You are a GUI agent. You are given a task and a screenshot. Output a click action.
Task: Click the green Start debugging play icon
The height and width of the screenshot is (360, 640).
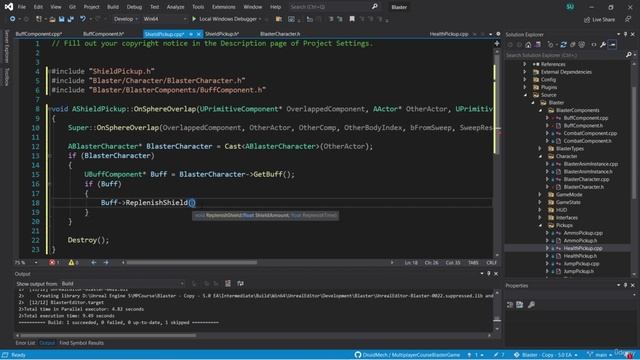[194, 19]
